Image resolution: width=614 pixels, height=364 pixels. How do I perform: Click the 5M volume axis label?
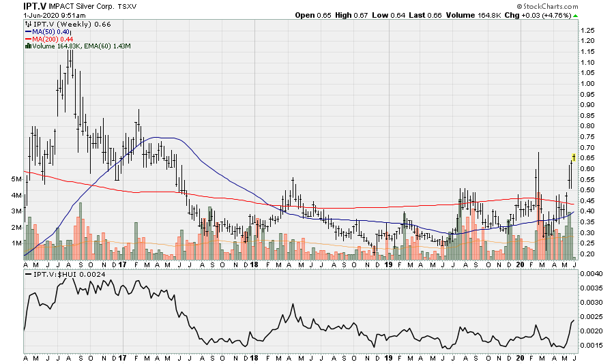16,179
